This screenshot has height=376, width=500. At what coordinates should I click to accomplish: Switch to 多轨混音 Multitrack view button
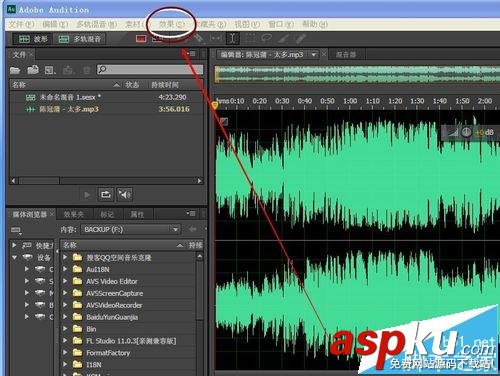coord(80,39)
